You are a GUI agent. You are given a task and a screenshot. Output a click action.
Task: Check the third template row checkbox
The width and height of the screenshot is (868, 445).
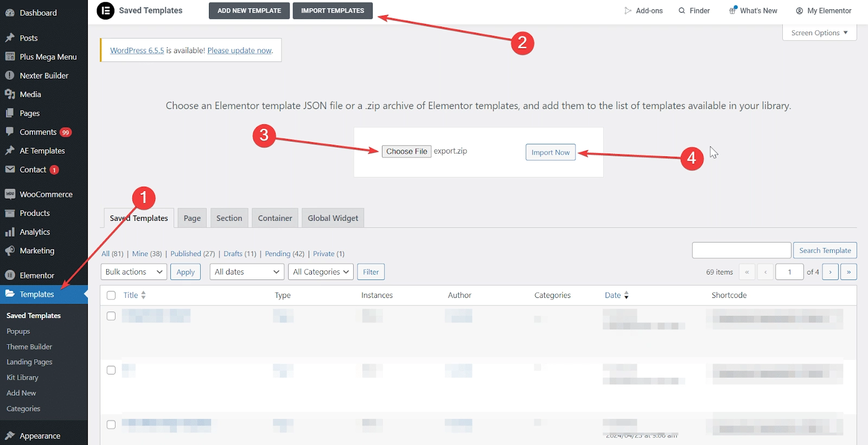tap(111, 424)
